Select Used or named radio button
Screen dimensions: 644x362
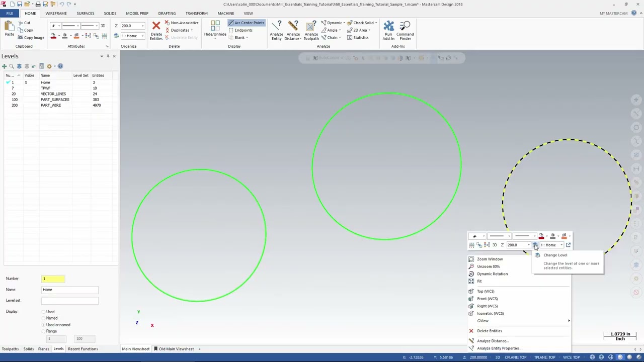pyautogui.click(x=44, y=325)
